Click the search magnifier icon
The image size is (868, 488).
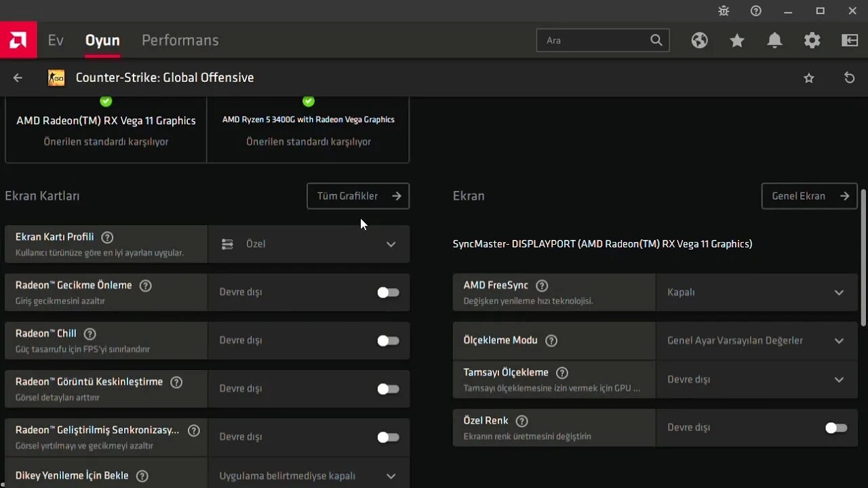point(656,40)
